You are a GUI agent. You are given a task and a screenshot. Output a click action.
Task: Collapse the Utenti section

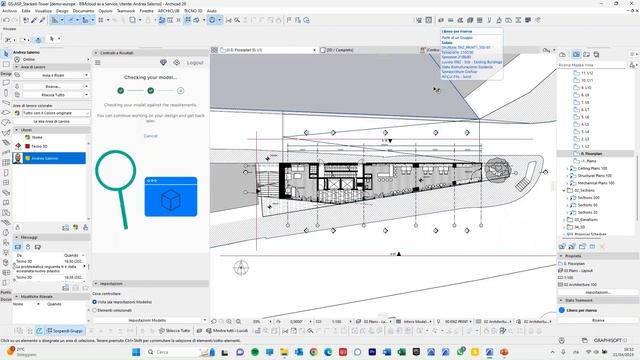pos(17,130)
